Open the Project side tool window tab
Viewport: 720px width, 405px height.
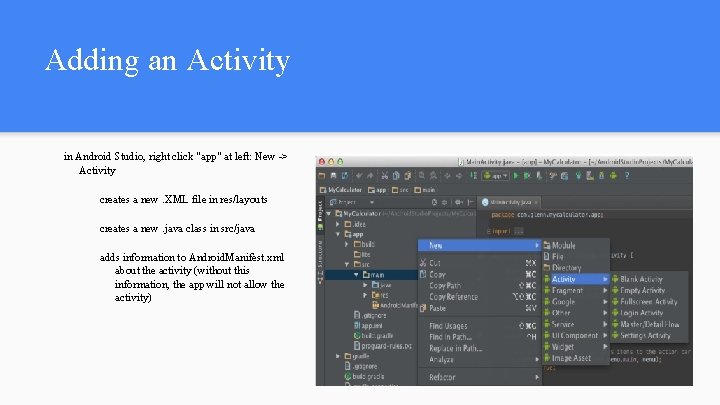tap(320, 214)
